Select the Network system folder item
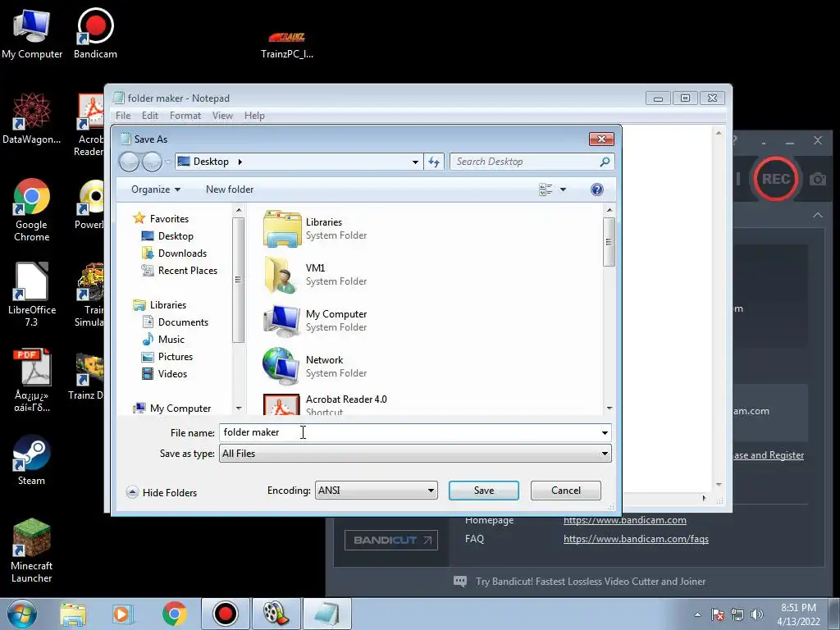The height and width of the screenshot is (630, 840). coord(316,367)
